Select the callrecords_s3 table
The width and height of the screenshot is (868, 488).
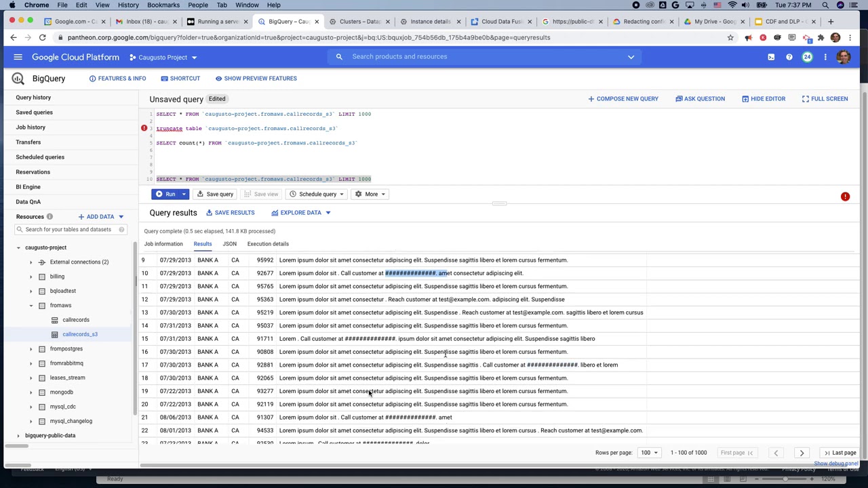click(x=80, y=335)
